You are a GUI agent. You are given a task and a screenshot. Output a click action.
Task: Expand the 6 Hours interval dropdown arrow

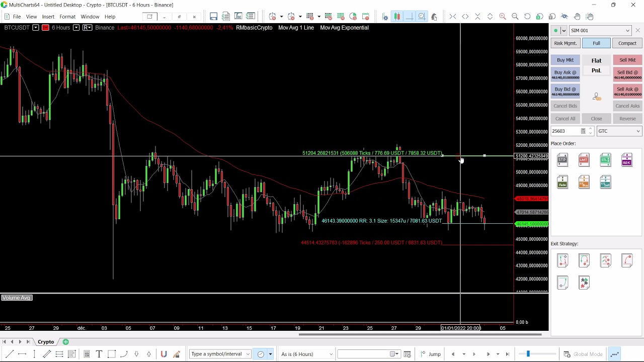[x=76, y=28]
